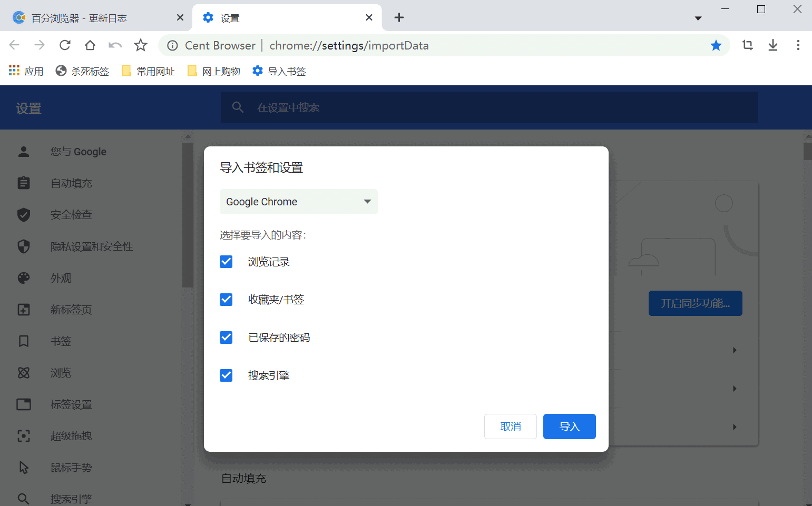Click the palette icon for 外观

pos(24,278)
